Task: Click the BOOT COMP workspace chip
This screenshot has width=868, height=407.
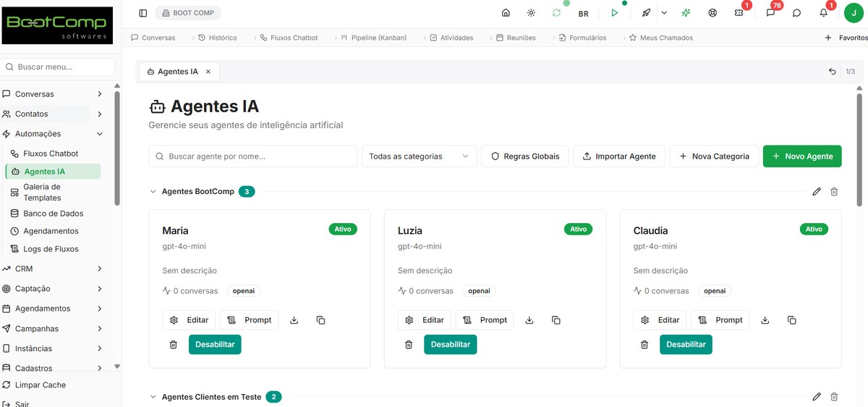Action: [188, 13]
